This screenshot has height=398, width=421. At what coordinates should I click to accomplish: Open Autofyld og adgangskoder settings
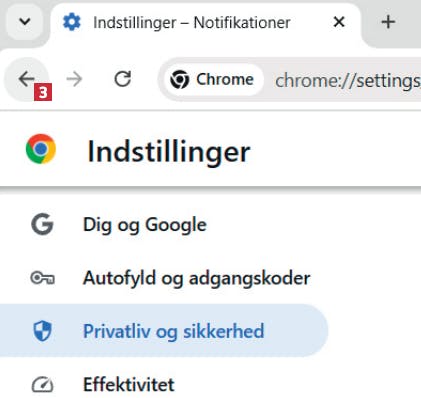[197, 278]
